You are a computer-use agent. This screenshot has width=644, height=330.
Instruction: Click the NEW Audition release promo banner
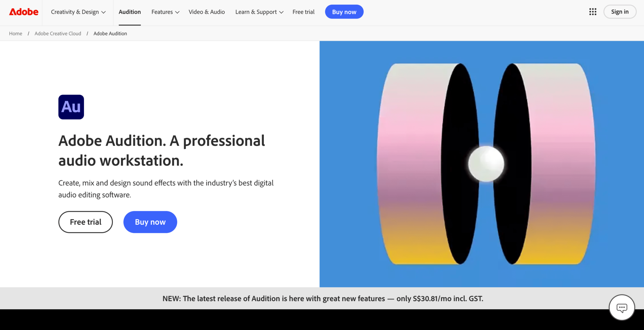(323, 299)
